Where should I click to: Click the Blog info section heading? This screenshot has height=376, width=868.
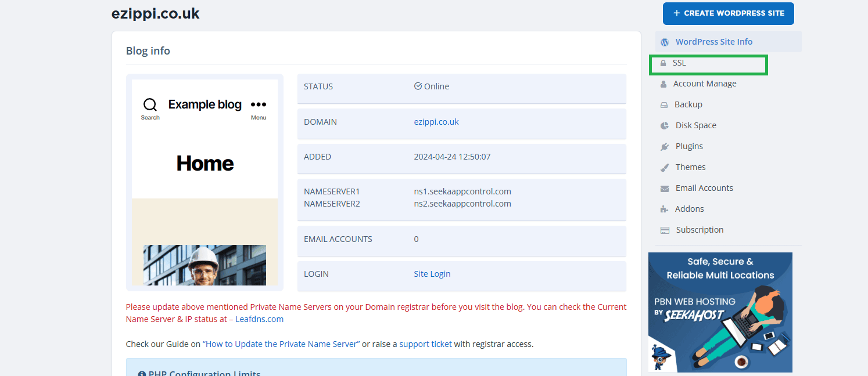(x=148, y=51)
